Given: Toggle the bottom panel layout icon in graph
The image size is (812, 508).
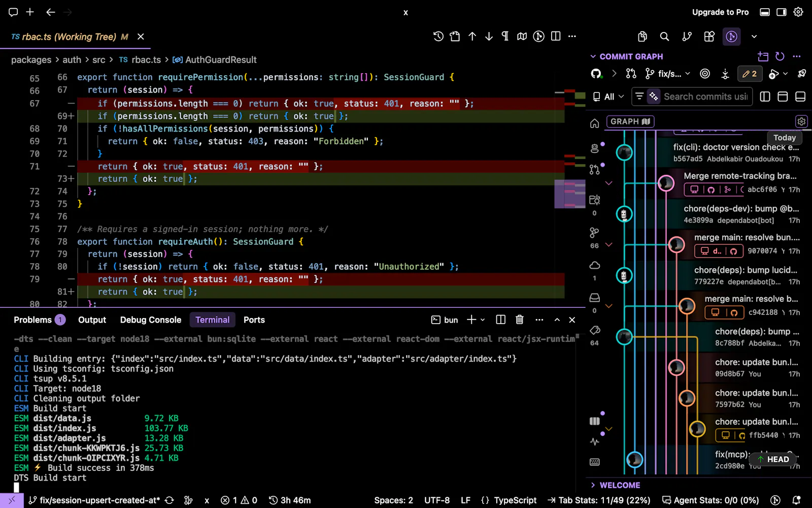Looking at the screenshot, I should 800,97.
